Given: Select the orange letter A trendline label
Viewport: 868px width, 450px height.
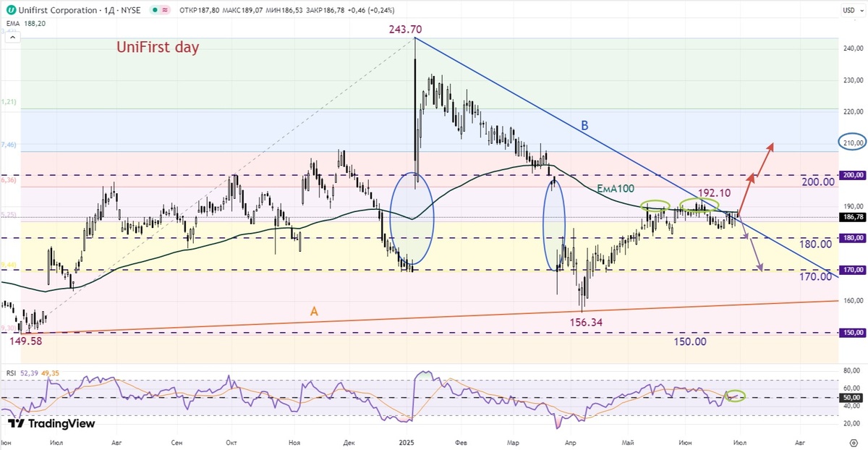Looking at the screenshot, I should coord(314,311).
